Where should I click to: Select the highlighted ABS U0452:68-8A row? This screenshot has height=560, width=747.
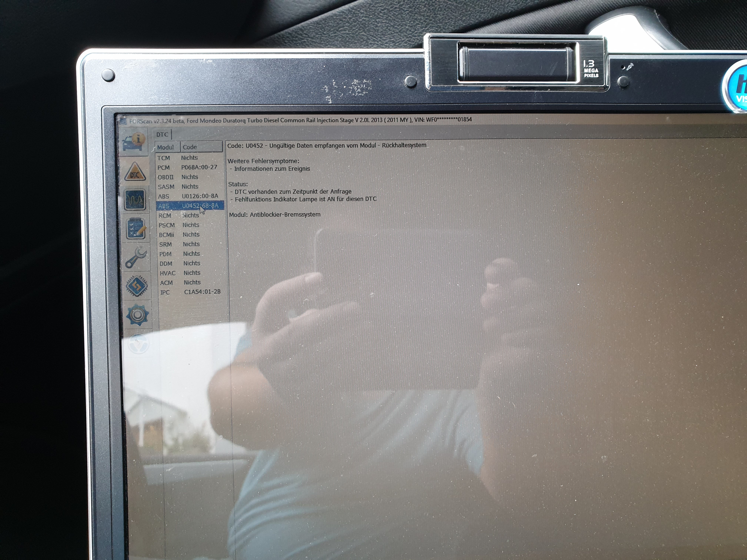(190, 206)
